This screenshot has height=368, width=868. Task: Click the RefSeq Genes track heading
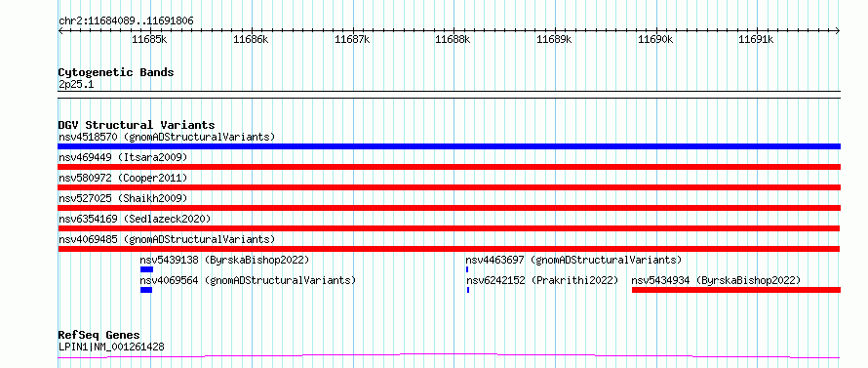click(x=99, y=335)
